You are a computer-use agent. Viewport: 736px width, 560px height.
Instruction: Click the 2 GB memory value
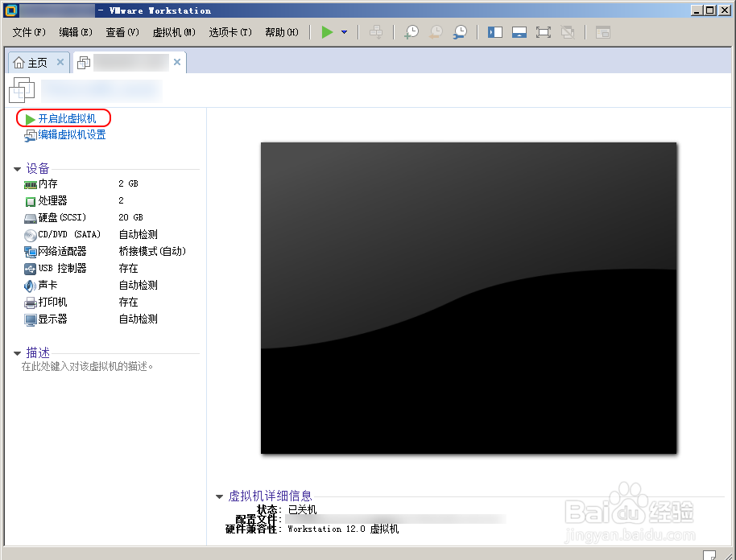click(128, 183)
